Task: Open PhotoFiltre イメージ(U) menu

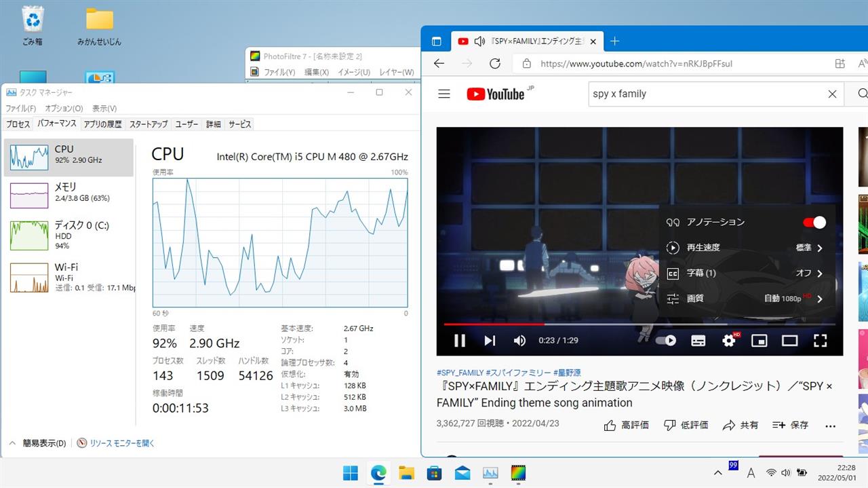Action: [353, 72]
